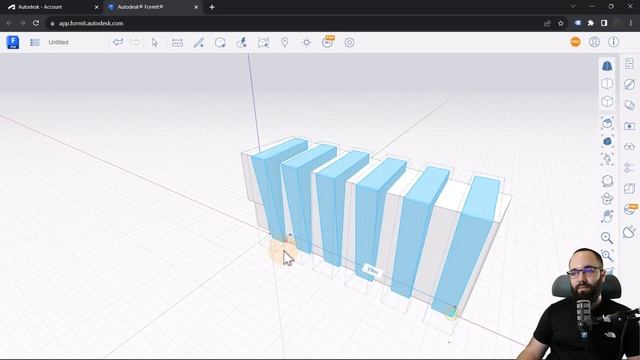Close the Autodesk Account tab
Screen dimensions: 640x360
97,7
